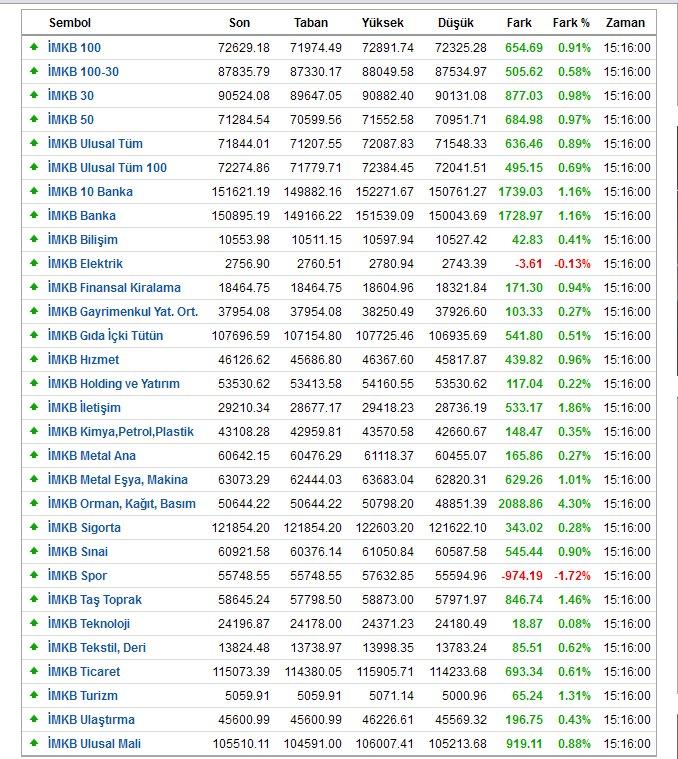Click arrow icon beside İMKB Sigorta
The width and height of the screenshot is (678, 759).
[34, 527]
